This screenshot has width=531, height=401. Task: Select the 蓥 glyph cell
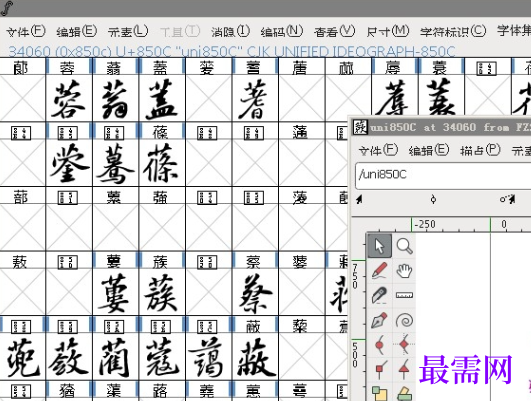pos(69,163)
